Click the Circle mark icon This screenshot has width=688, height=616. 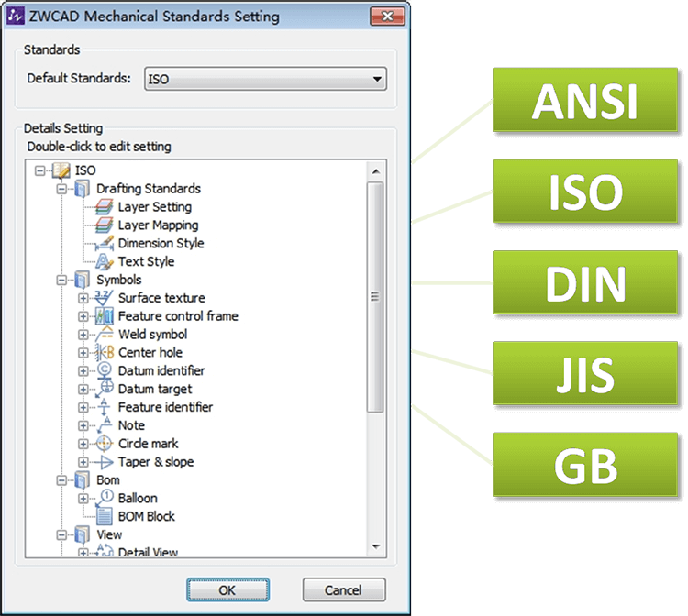tap(104, 444)
